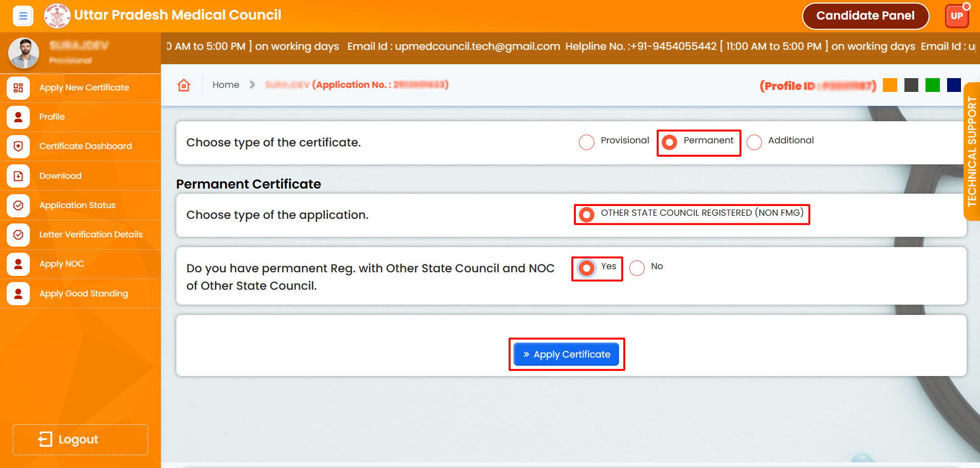Open the Technical Support side panel

971,152
